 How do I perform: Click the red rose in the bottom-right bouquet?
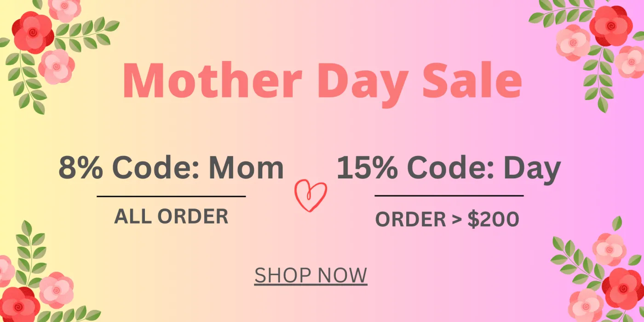coord(622,288)
